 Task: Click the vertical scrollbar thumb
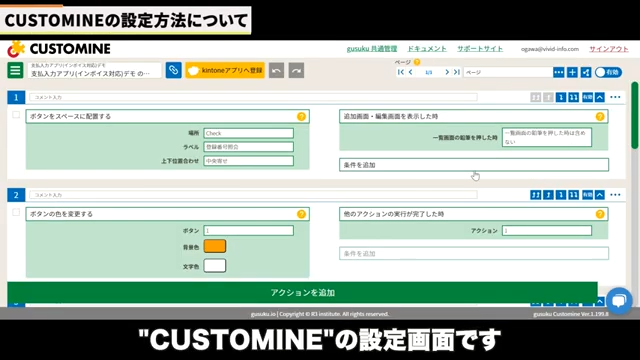point(634,115)
